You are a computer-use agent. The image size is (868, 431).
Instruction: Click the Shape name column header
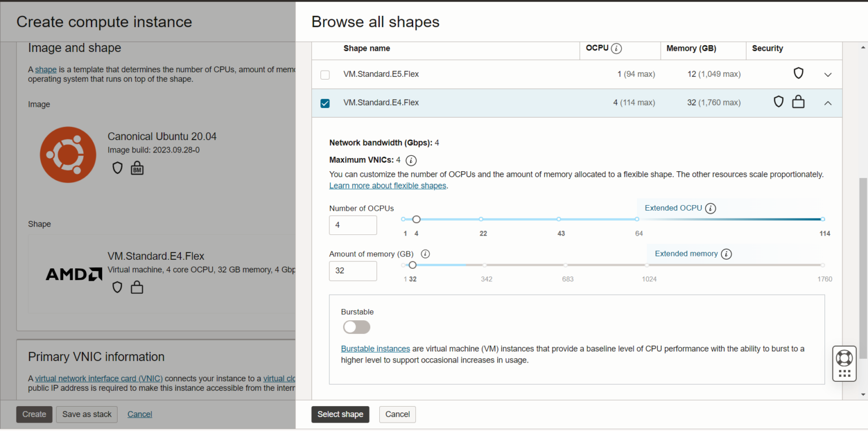(x=367, y=49)
